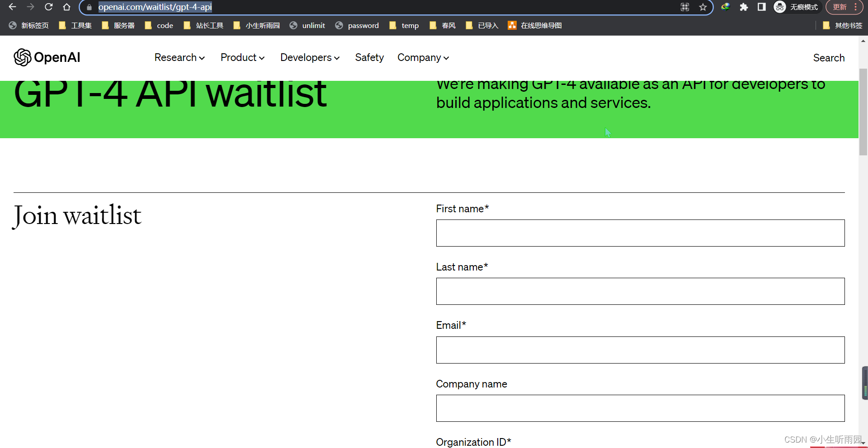Toggle the side panel icon
This screenshot has height=448, width=868.
pyautogui.click(x=762, y=7)
